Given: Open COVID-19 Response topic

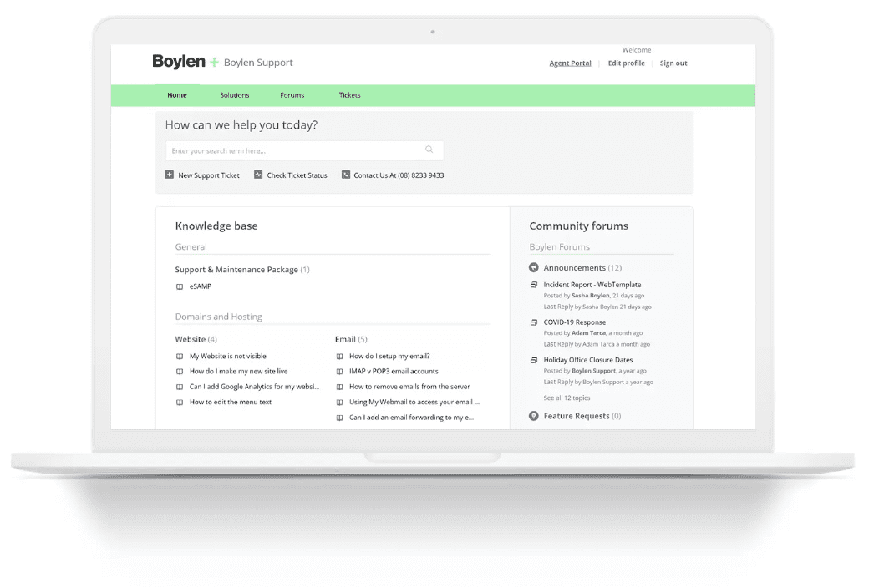Looking at the screenshot, I should coord(575,322).
